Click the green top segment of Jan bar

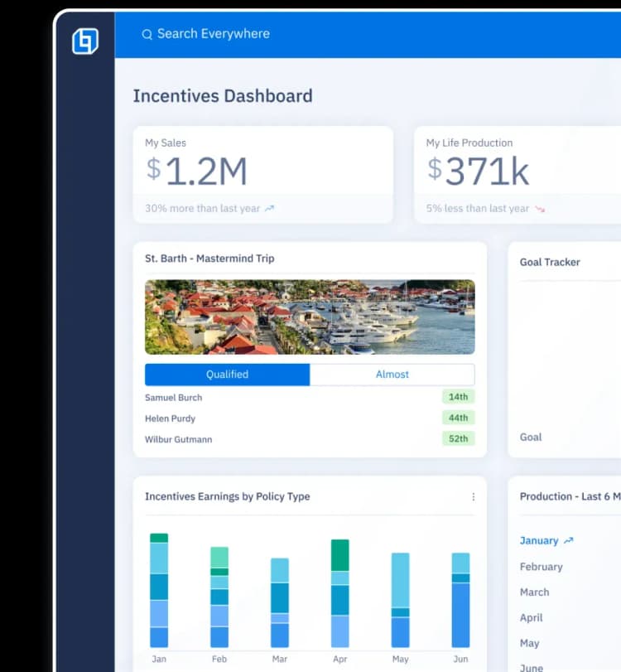click(x=159, y=538)
